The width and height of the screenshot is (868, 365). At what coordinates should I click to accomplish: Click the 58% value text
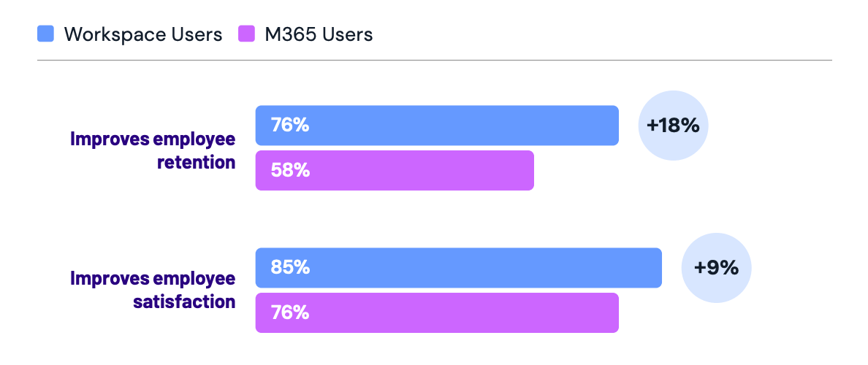coord(290,171)
